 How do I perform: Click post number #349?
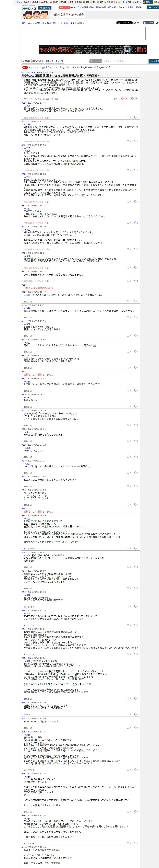click(x=24, y=629)
